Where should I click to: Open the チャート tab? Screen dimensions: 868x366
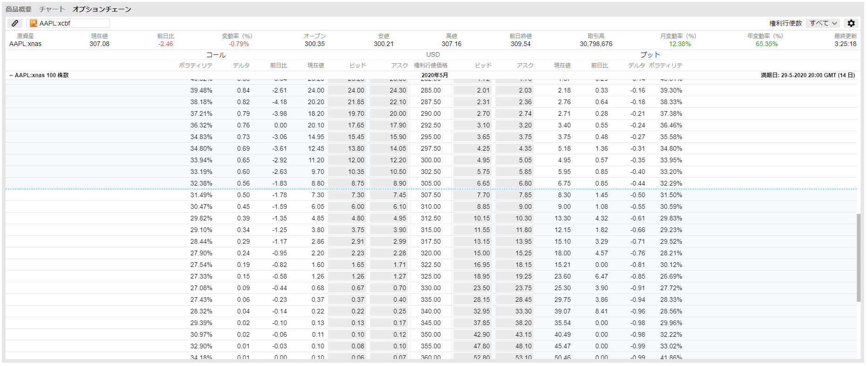[52, 9]
